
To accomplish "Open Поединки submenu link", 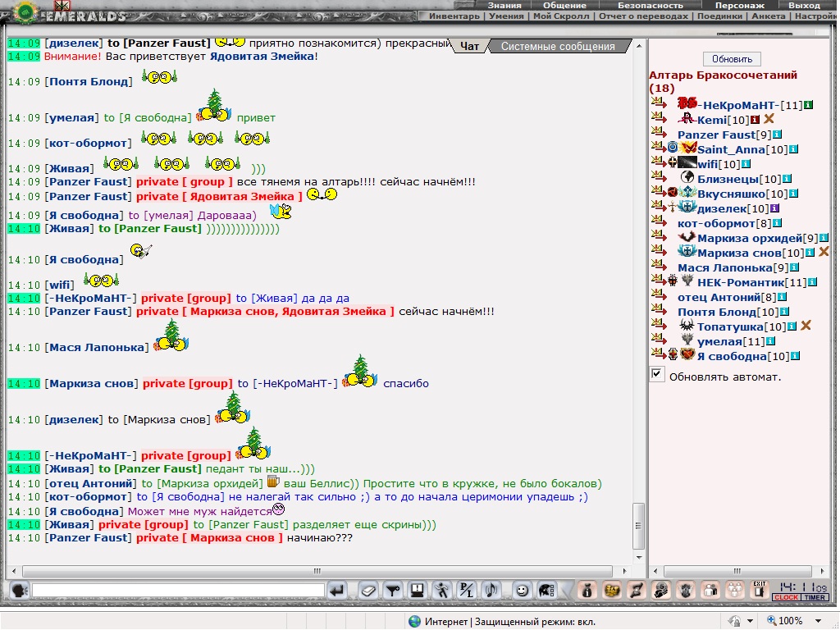I will tap(719, 16).
